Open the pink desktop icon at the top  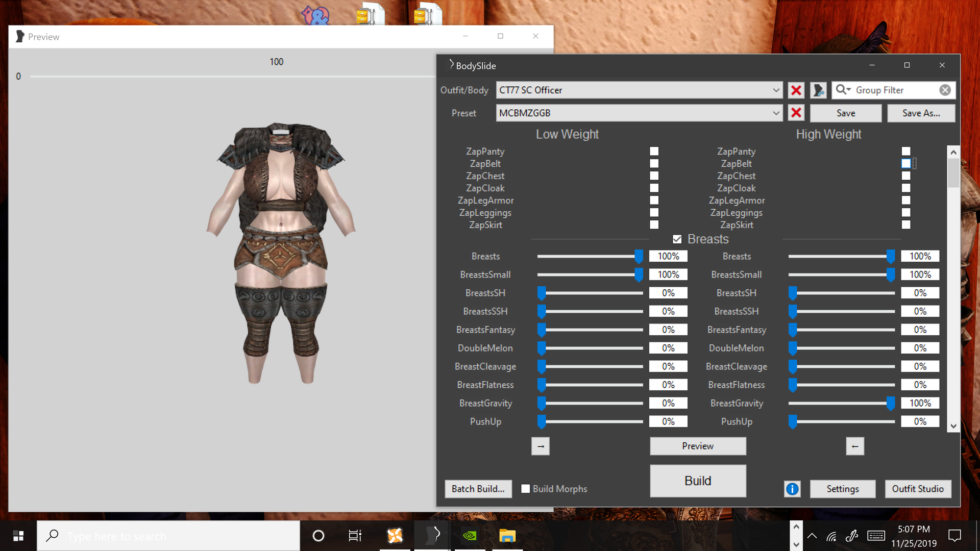315,15
